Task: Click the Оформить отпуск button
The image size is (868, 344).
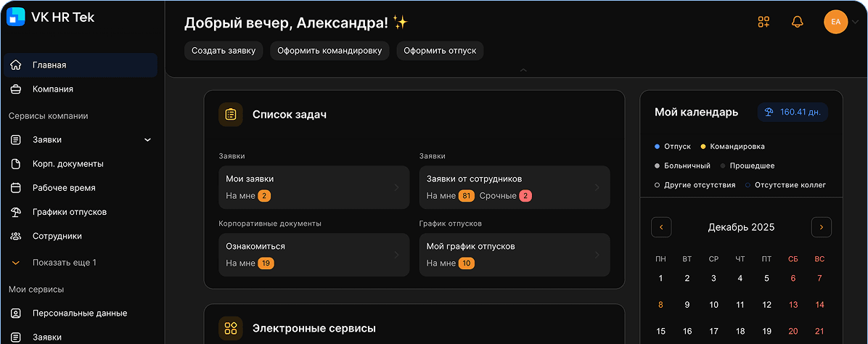Action: pyautogui.click(x=440, y=50)
